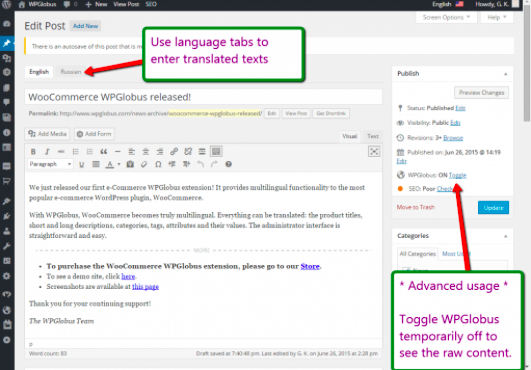
Task: Redo last edit
Action: 214,165
